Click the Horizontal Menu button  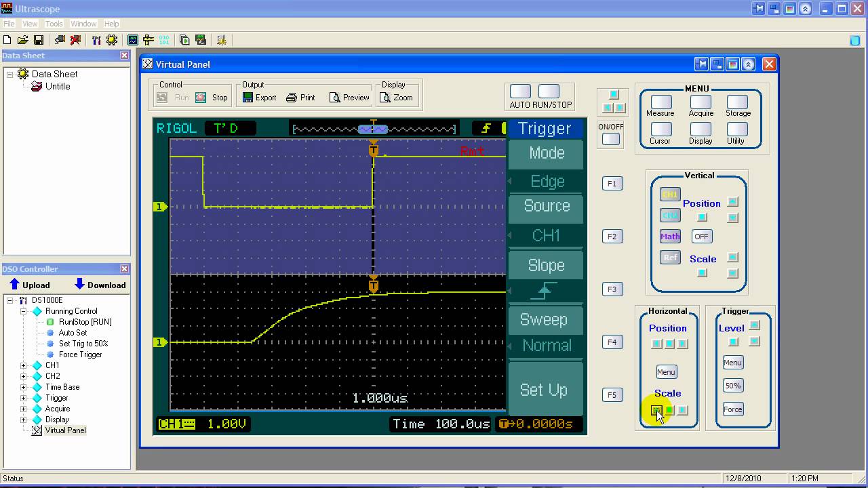click(x=666, y=372)
